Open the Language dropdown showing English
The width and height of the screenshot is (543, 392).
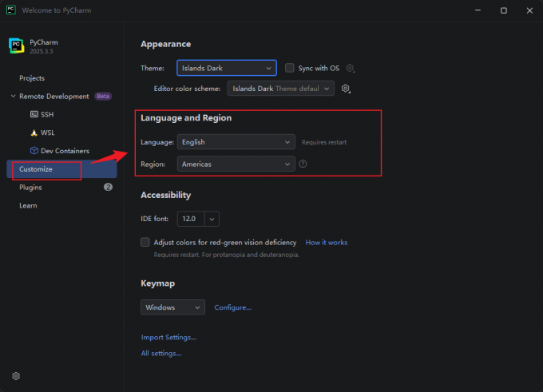click(x=236, y=142)
